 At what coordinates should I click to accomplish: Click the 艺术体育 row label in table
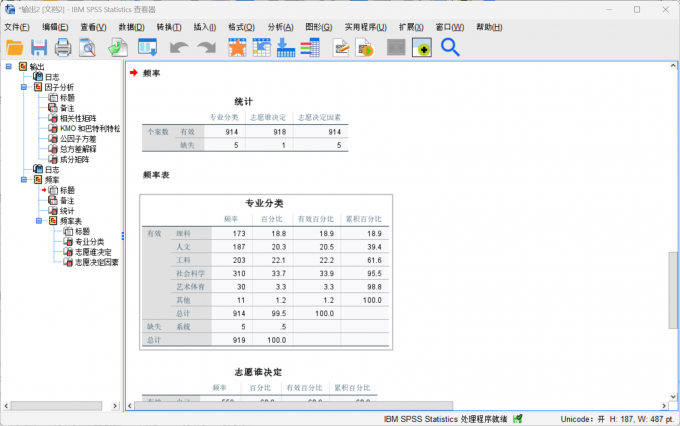(x=190, y=287)
